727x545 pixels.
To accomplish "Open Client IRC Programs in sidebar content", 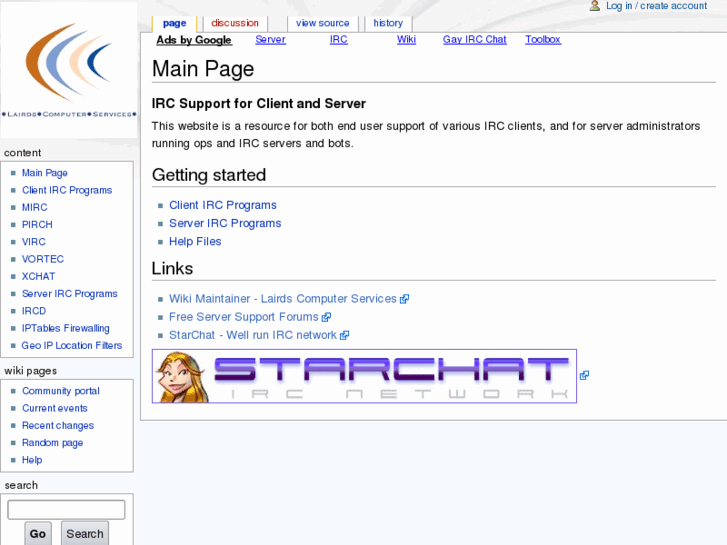I will 67,190.
